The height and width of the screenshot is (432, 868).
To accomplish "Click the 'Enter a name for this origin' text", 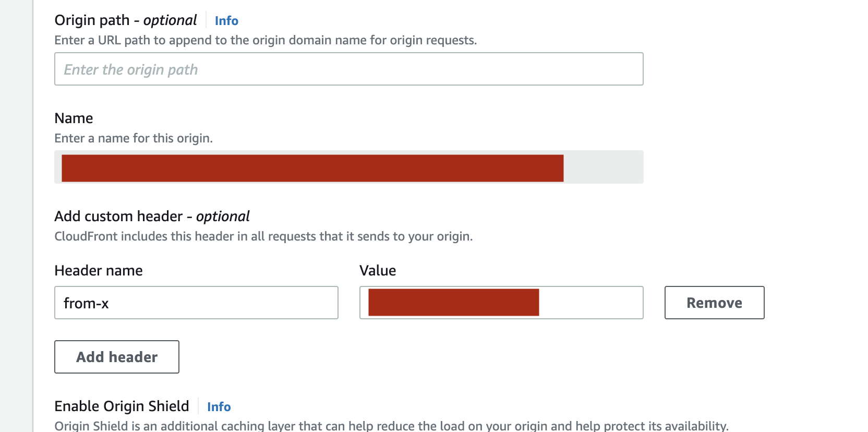I will (134, 138).
